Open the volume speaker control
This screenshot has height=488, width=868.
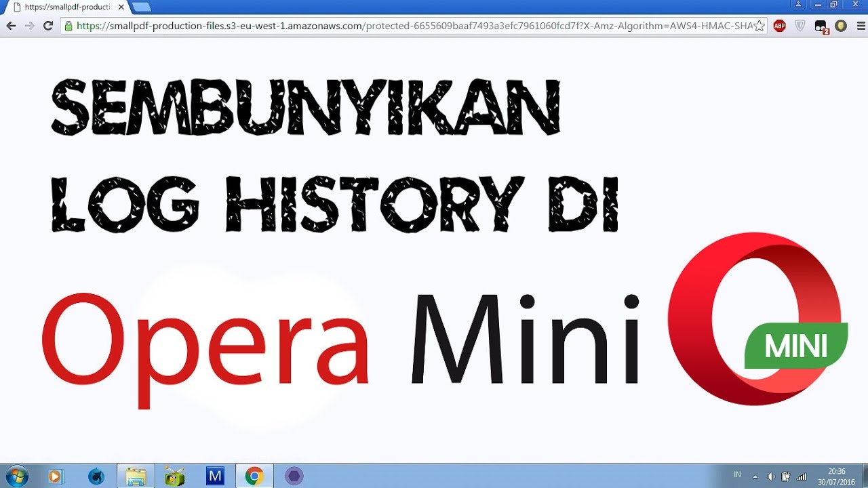tap(771, 476)
